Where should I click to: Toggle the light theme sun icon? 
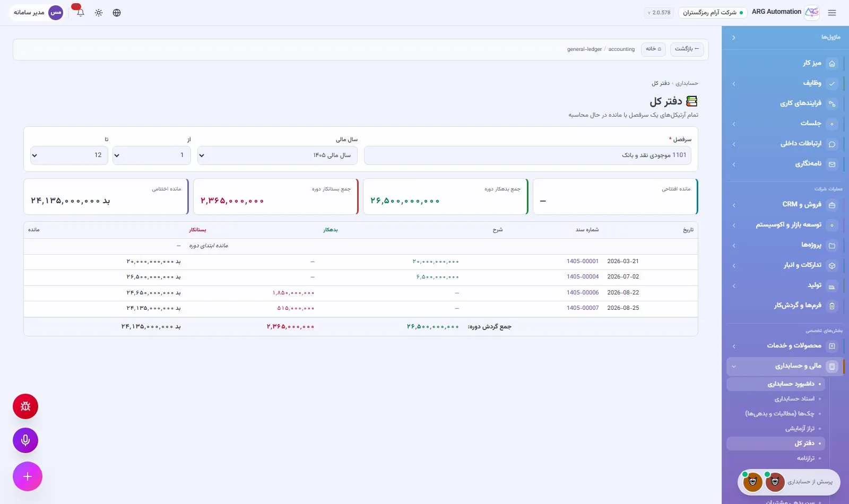99,13
